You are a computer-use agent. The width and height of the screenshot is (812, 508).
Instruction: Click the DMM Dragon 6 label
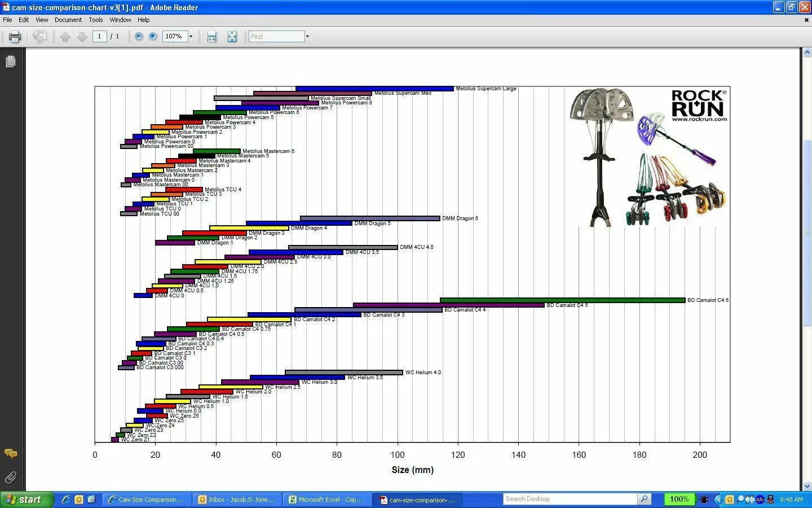[x=460, y=218]
